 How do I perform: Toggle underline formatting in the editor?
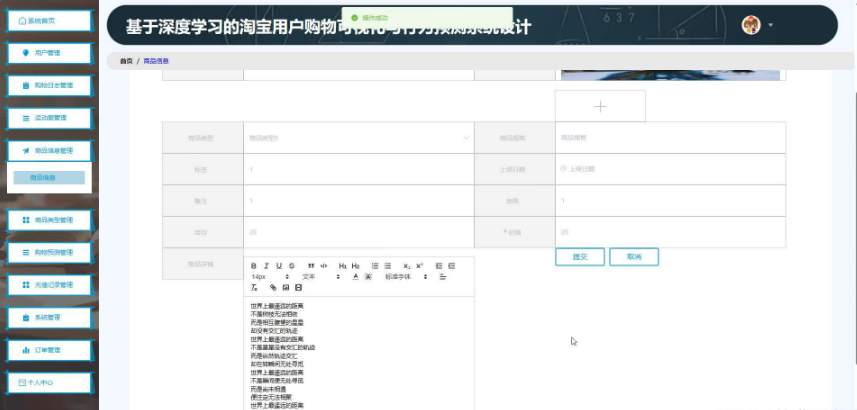(x=279, y=266)
